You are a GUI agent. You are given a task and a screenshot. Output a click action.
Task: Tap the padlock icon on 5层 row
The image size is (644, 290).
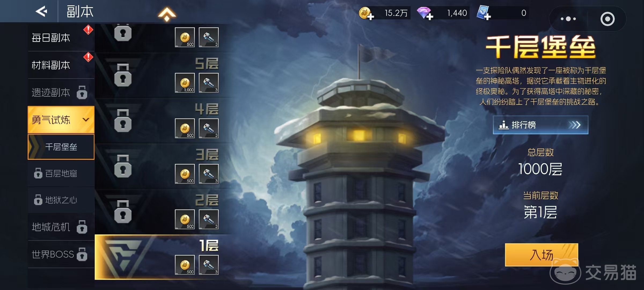click(123, 75)
